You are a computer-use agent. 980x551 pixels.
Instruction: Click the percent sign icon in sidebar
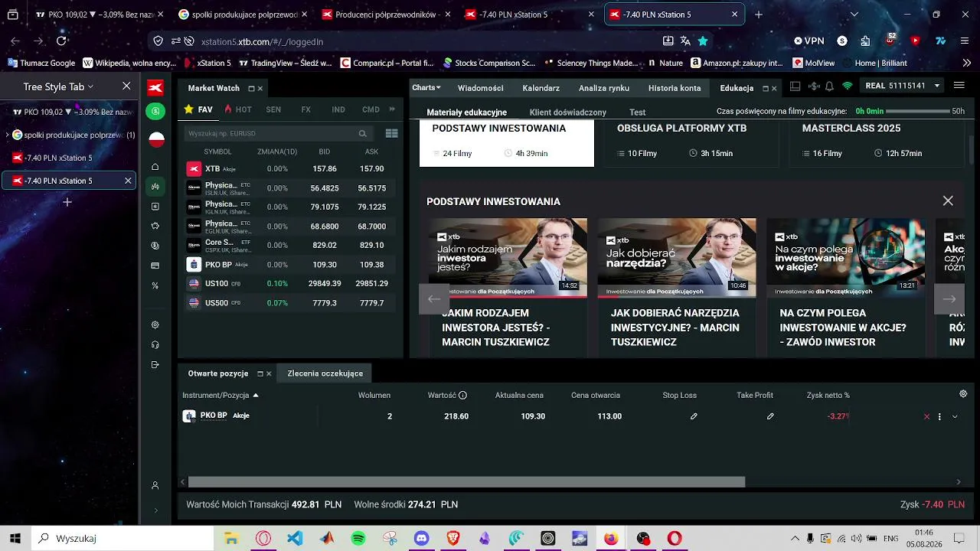tap(155, 285)
